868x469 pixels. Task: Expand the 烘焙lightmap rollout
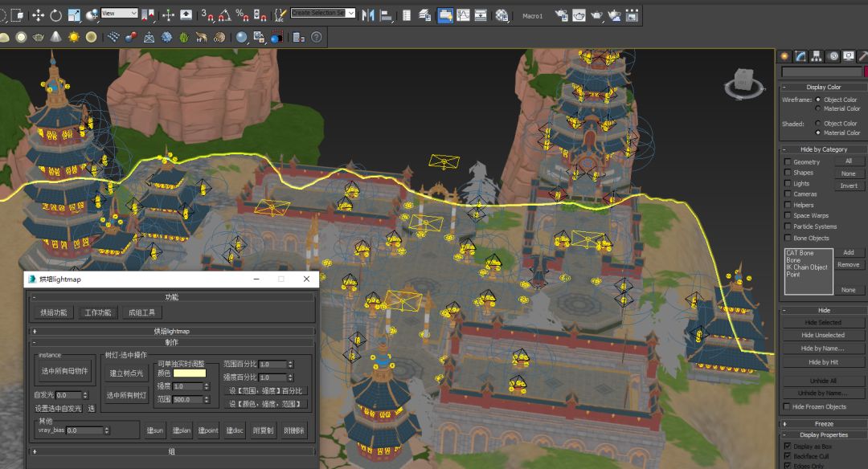point(172,331)
